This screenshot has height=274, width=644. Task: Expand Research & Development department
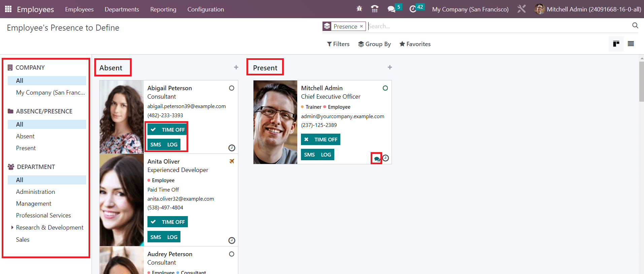12,228
